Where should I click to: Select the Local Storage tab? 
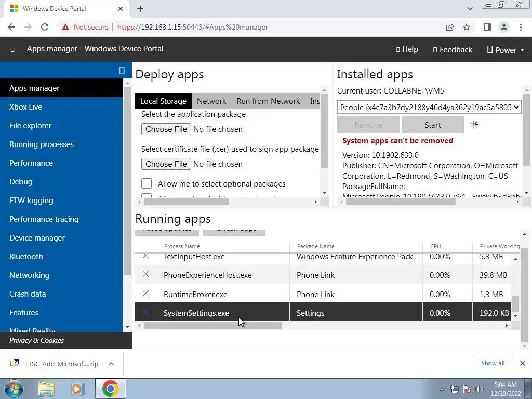click(x=163, y=101)
